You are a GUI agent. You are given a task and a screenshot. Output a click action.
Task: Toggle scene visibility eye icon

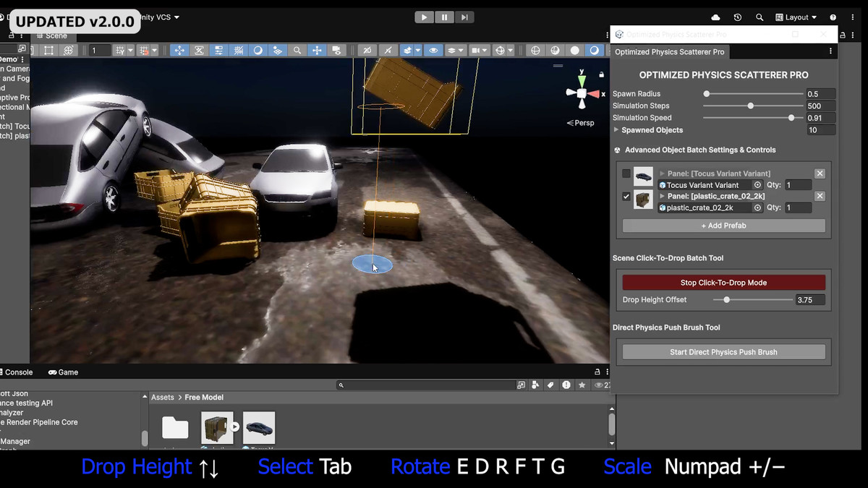coord(433,51)
